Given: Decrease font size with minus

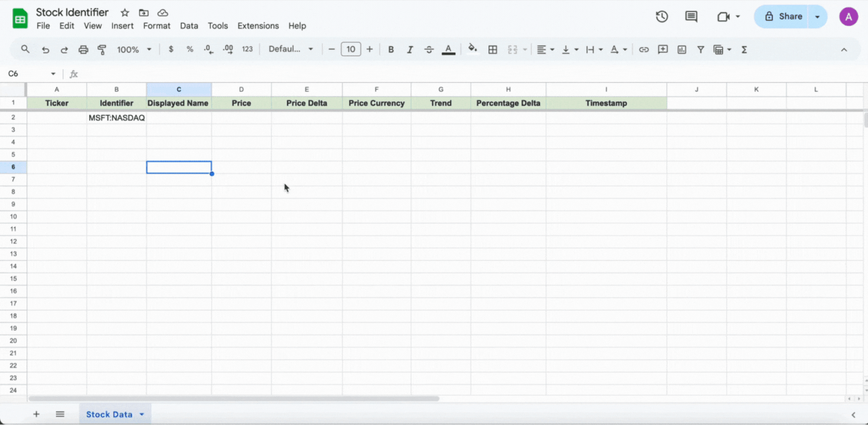Looking at the screenshot, I should coord(332,50).
